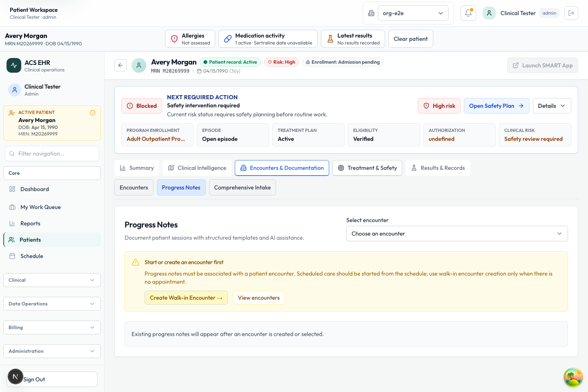Click the Launch SMART App button

click(543, 65)
